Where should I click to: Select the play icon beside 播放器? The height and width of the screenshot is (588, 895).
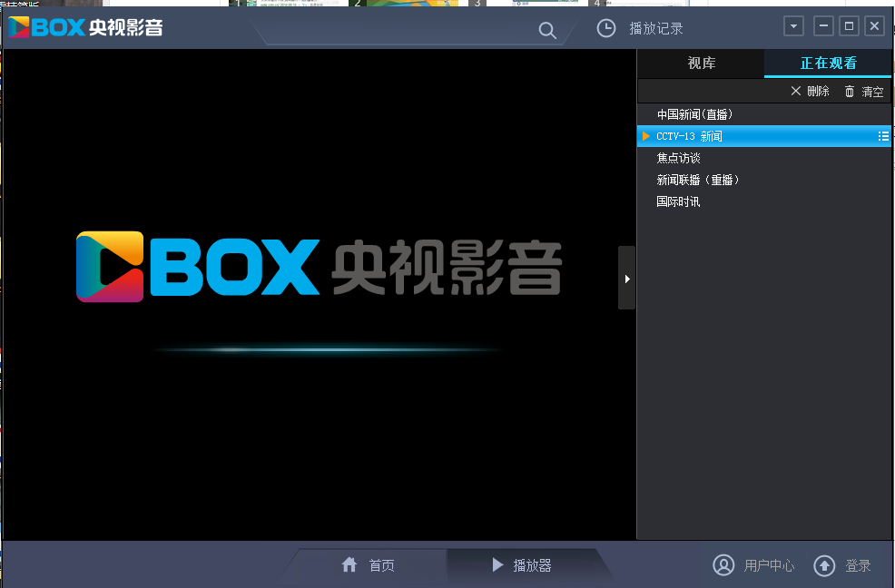[496, 564]
